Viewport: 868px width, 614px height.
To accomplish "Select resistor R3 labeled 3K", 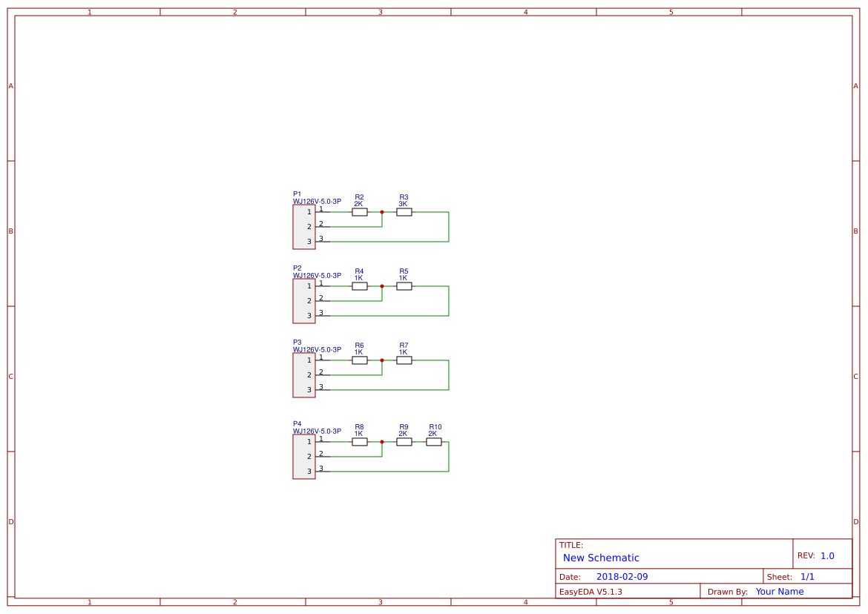I will [404, 211].
